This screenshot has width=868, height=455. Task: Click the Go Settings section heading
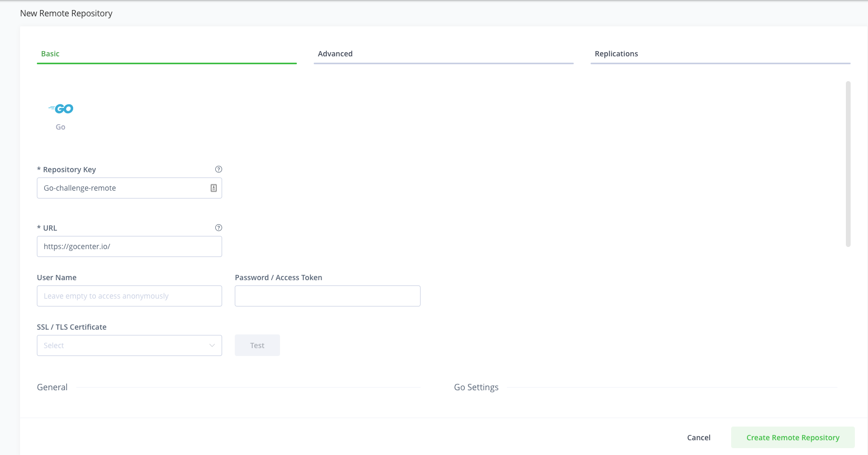pos(476,387)
